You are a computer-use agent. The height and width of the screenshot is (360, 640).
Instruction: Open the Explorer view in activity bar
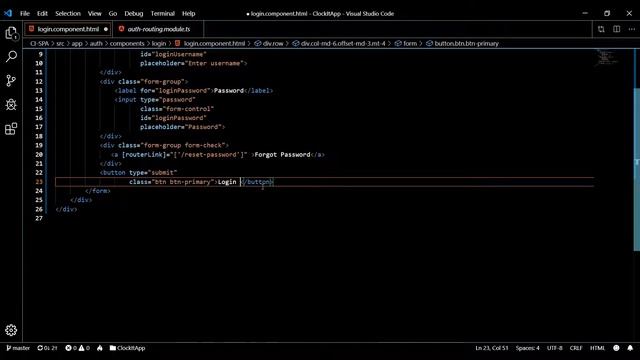[x=11, y=33]
